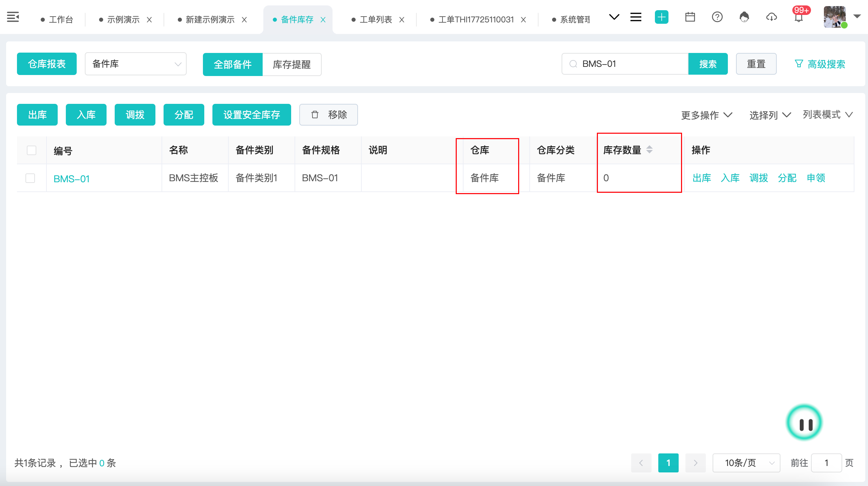Close the 示例演示 tab

149,20
